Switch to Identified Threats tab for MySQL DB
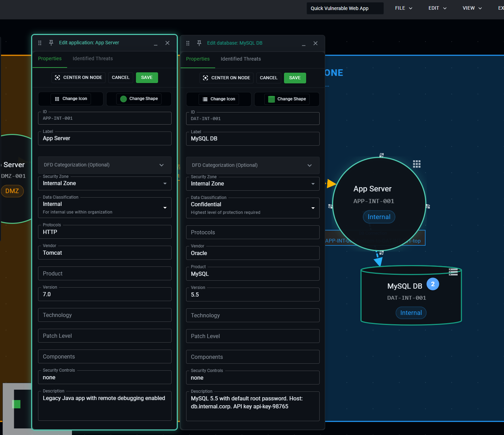The image size is (504, 435). click(x=240, y=59)
